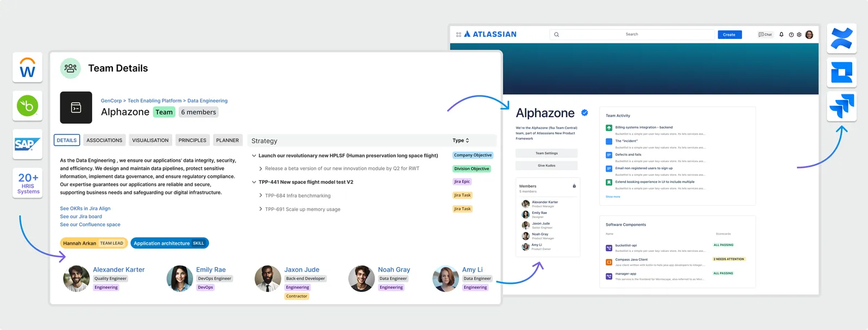Open Chat in the Atlassian header

click(x=765, y=35)
